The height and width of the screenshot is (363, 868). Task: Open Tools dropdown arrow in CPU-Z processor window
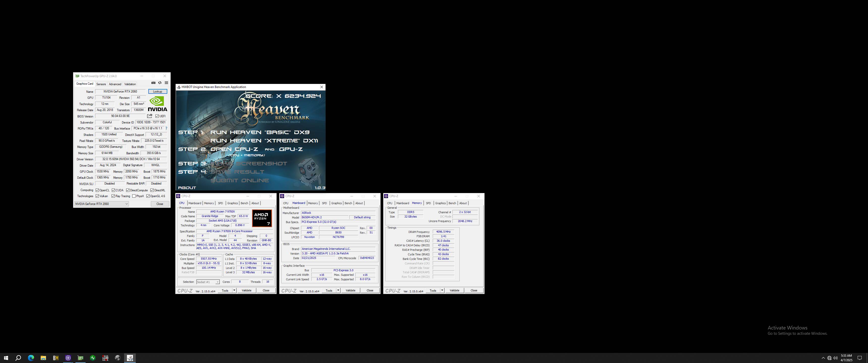[234, 290]
